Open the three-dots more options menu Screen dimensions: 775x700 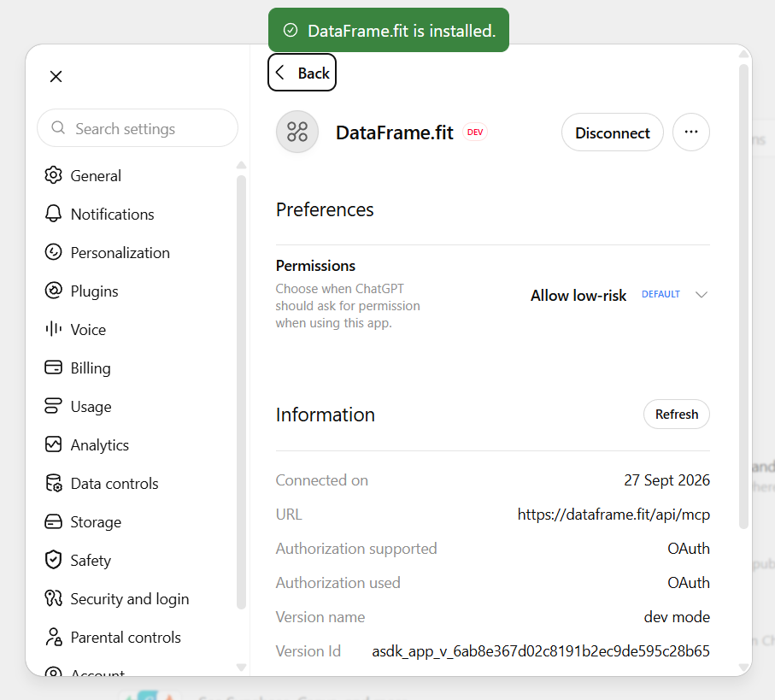tap(691, 132)
